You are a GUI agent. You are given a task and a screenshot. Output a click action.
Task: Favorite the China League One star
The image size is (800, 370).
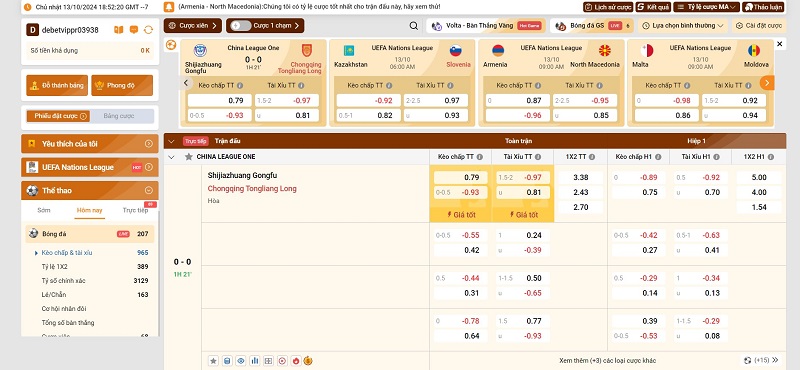point(189,157)
